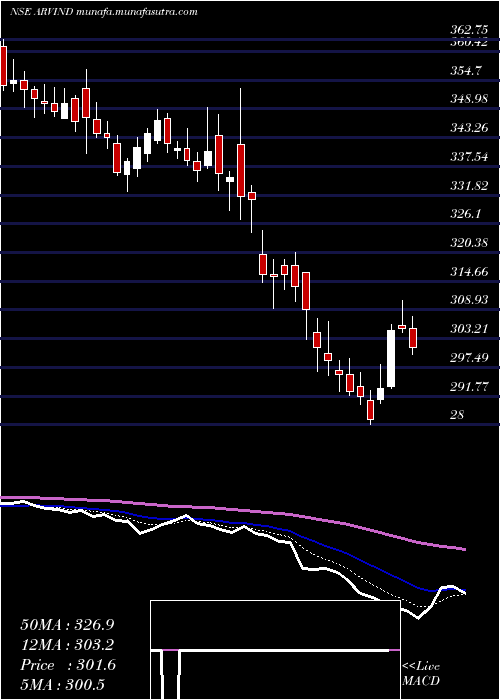The image size is (500, 700).
Task: Click the first red candle at top left
Action: pyautogui.click(x=4, y=66)
